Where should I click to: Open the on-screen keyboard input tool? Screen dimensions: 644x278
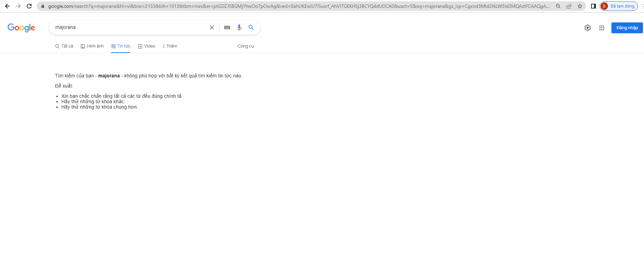coord(227,27)
